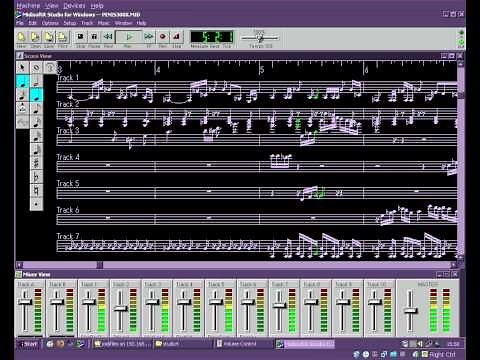Open the VirtualBox View menu
Screen dimensions: 480x360
point(51,6)
